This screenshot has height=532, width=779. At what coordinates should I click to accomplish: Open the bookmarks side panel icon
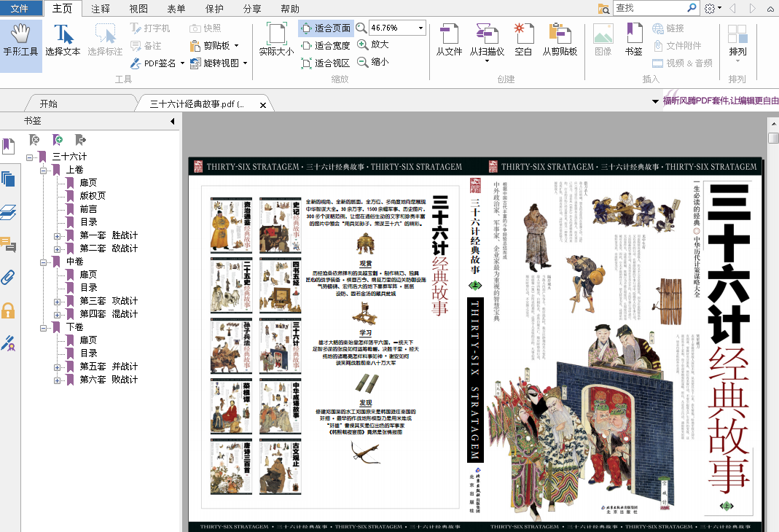click(x=9, y=146)
